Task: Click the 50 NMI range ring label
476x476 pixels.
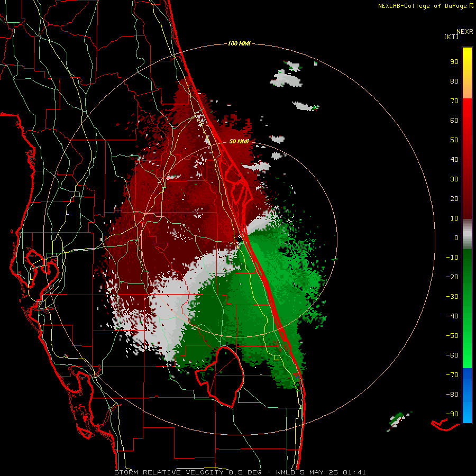Action: click(239, 141)
